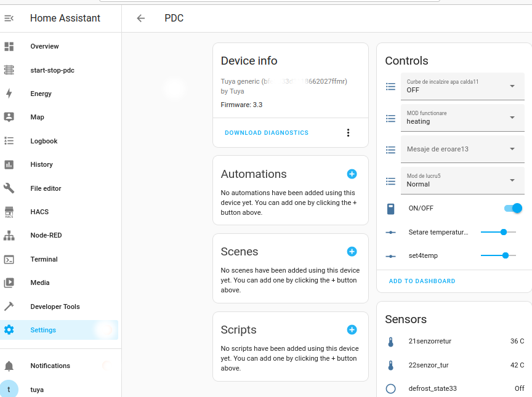Add a new automation with plus icon
The height and width of the screenshot is (397, 532).
click(352, 174)
